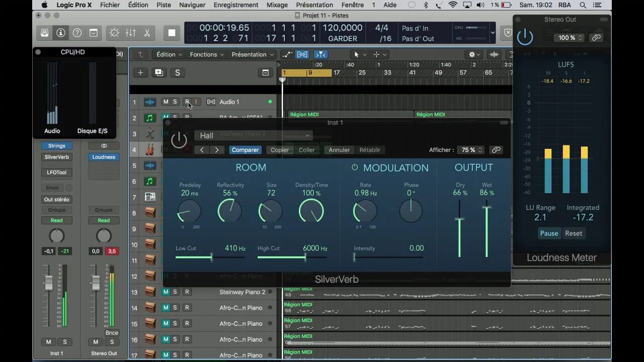The image size is (644, 362).
Task: Enable input monitoring on Audio 1
Action: [x=196, y=102]
